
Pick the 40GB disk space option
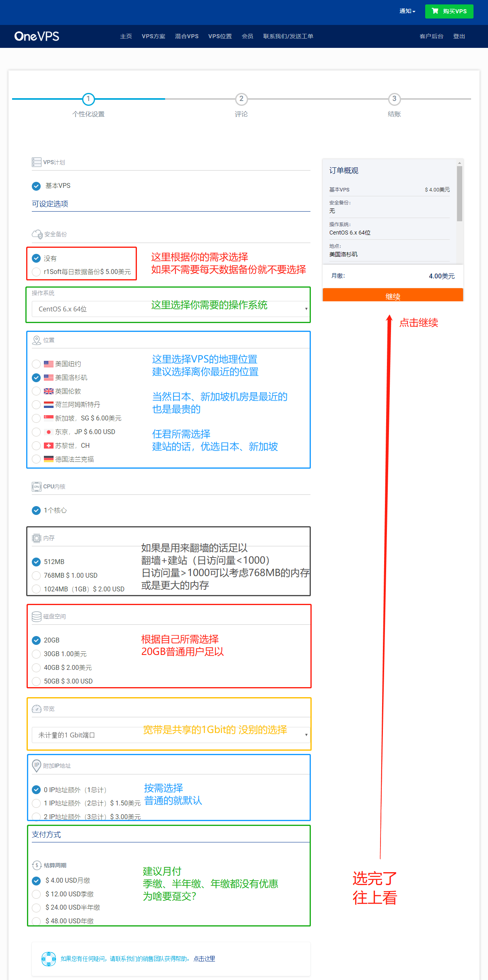36,667
